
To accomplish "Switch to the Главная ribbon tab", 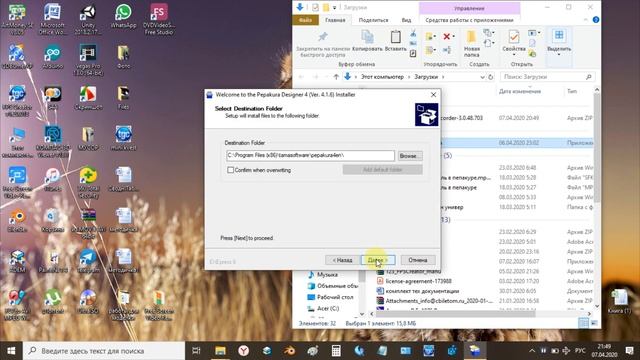I will coord(335,20).
